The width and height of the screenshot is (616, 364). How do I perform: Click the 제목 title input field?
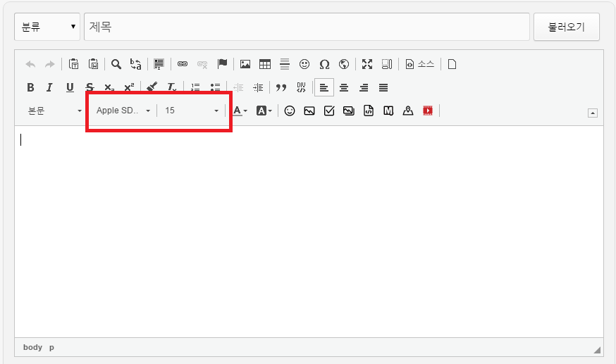307,27
